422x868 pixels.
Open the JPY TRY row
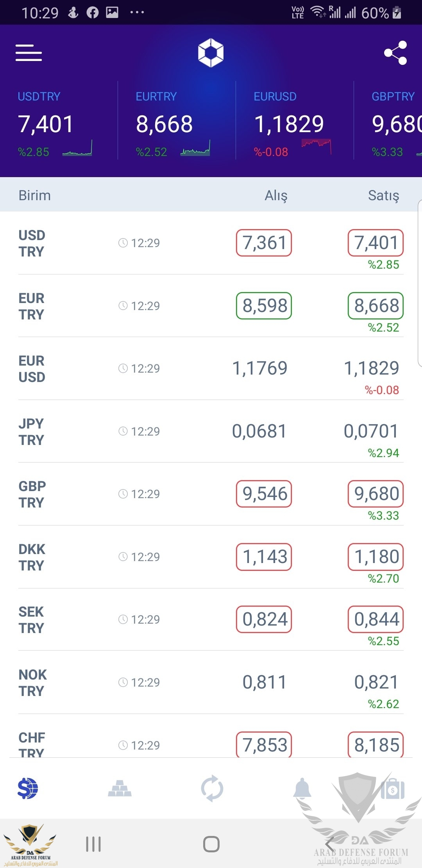(x=211, y=432)
